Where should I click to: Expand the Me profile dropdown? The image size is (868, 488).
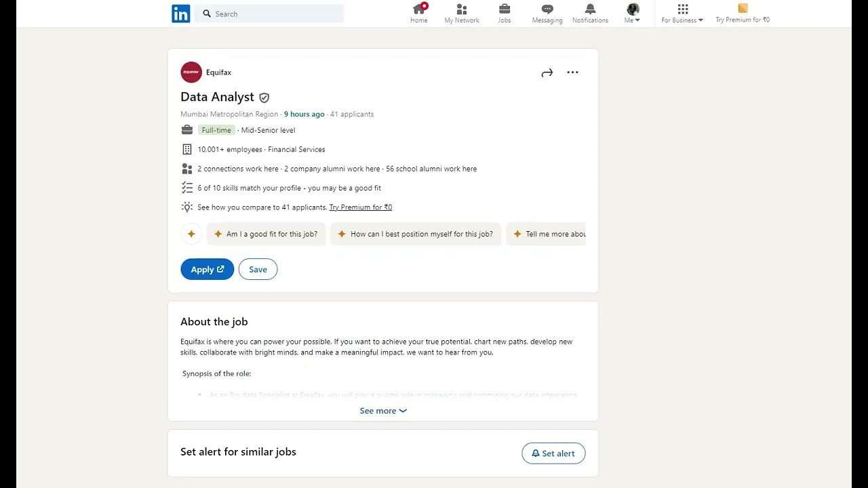[x=633, y=14]
